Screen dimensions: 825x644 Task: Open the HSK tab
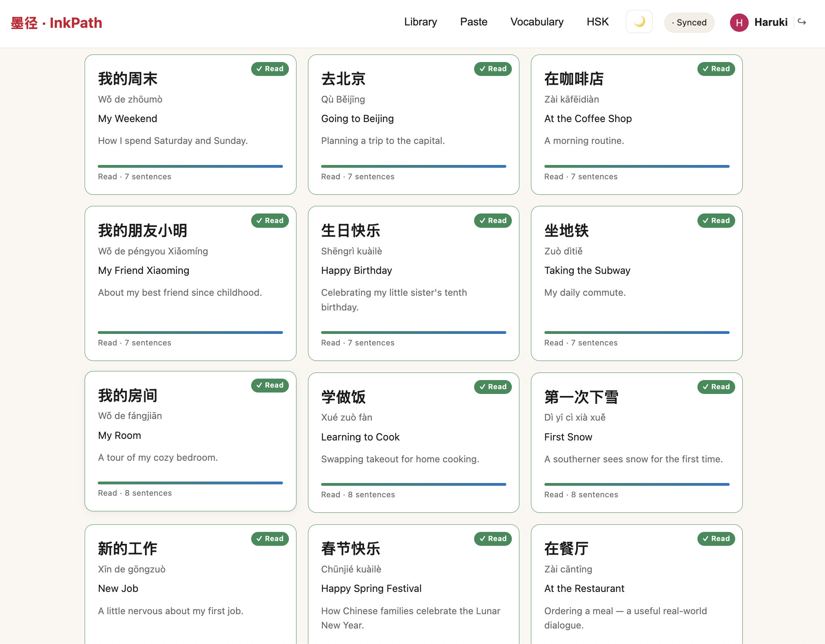(x=598, y=22)
